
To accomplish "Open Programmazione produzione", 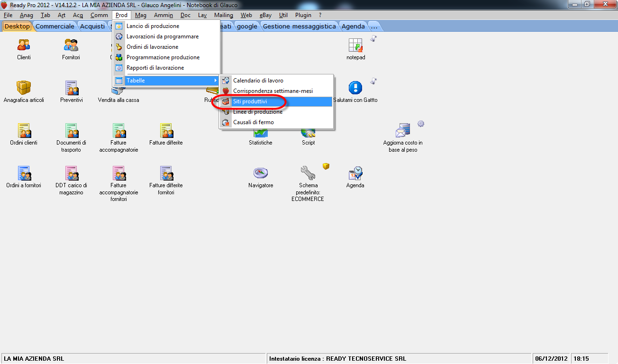I will (166, 57).
